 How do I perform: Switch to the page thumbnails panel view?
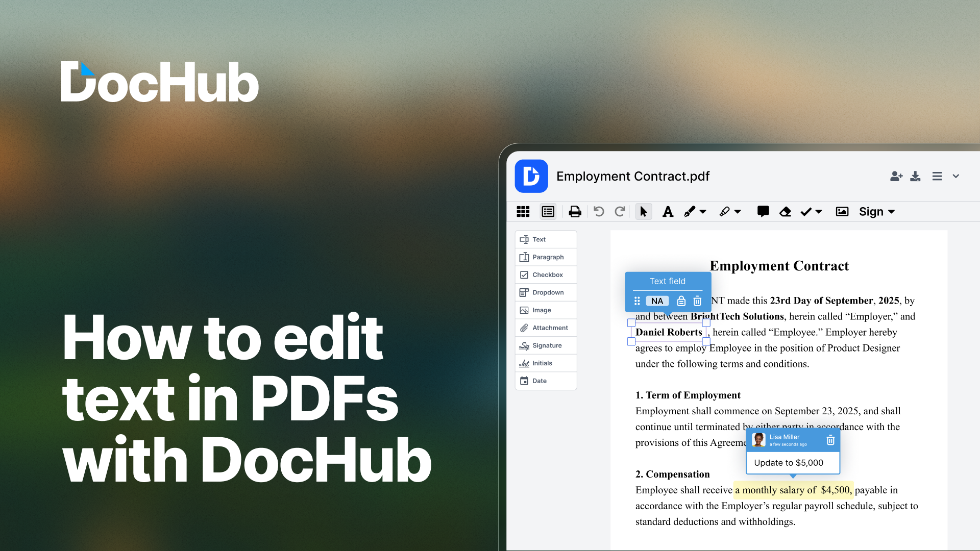pyautogui.click(x=523, y=211)
